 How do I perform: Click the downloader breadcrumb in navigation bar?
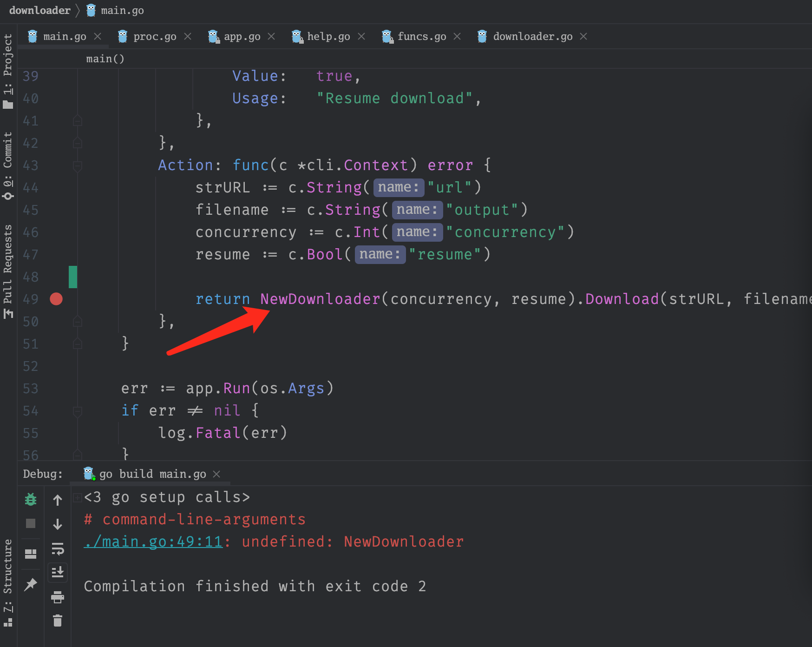39,10
